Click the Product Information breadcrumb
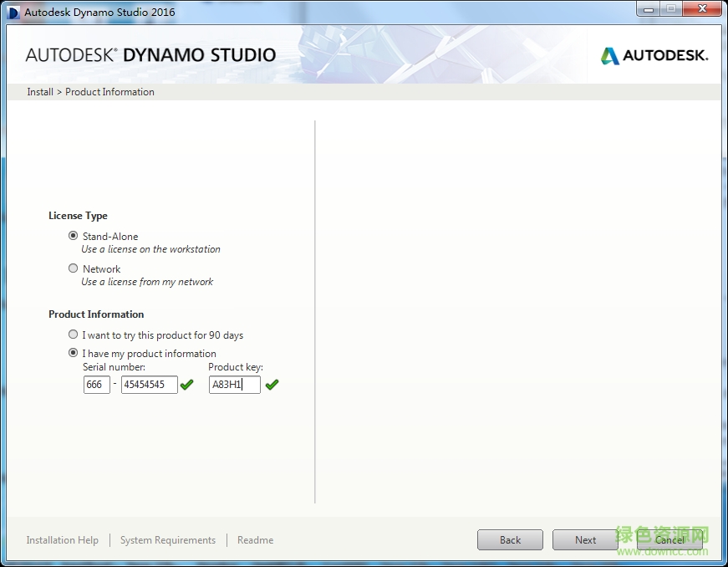The height and width of the screenshot is (567, 728). coord(109,92)
